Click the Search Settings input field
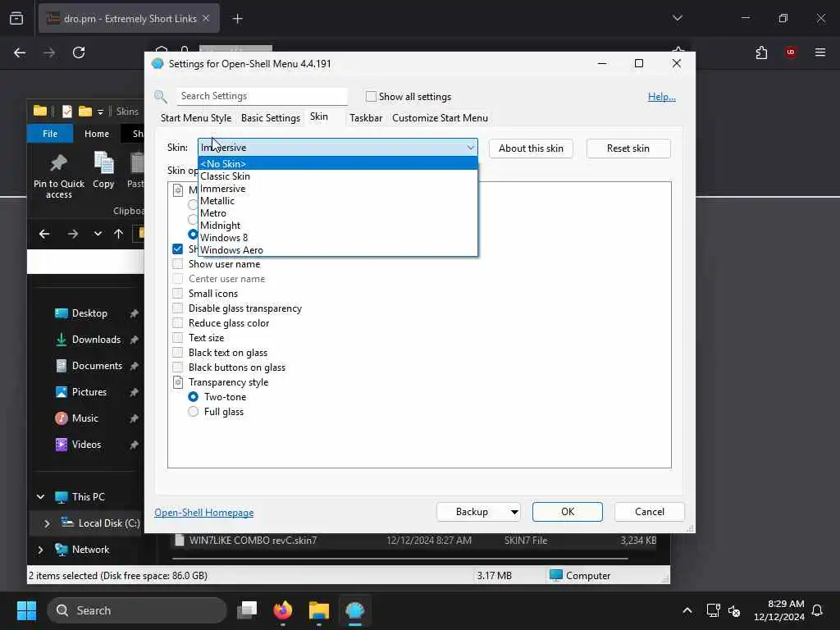 tap(262, 96)
